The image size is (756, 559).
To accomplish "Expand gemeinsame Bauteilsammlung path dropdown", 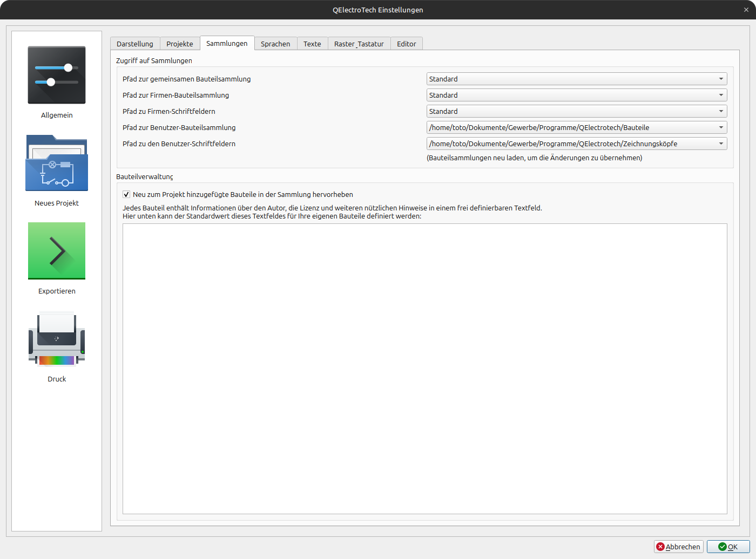I will click(576, 79).
